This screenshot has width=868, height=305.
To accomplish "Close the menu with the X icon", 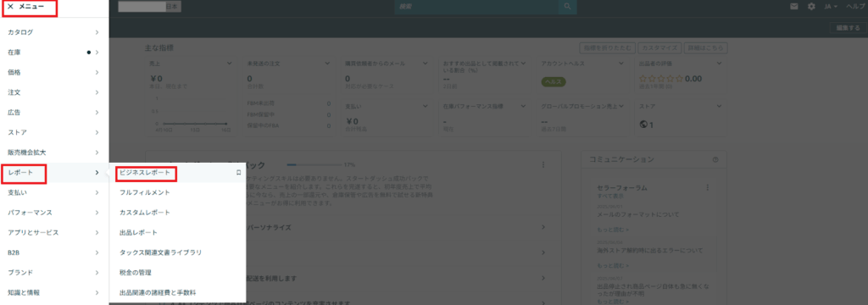I will [x=10, y=7].
